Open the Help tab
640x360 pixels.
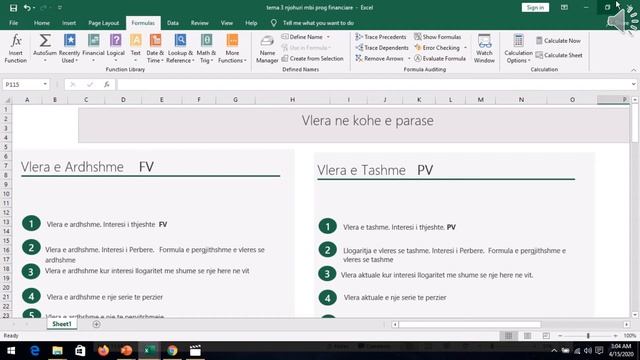[x=251, y=23]
